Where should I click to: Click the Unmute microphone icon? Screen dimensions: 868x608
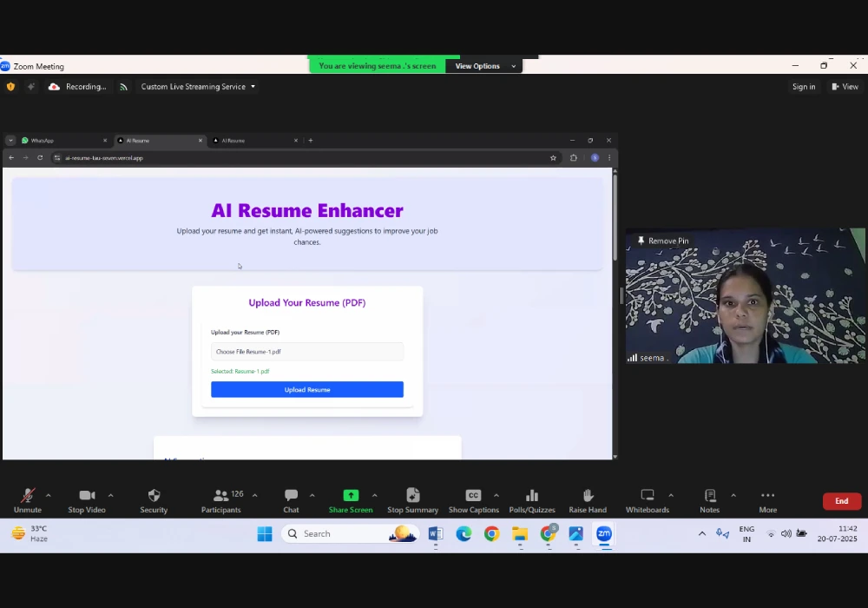pos(28,496)
